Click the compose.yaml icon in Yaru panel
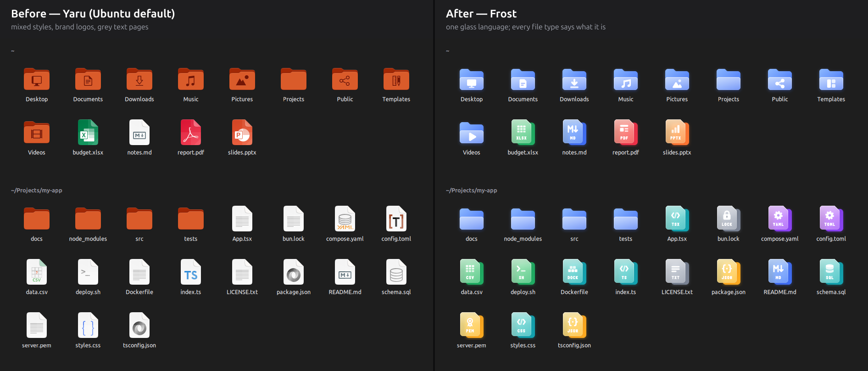This screenshot has height=371, width=868. click(345, 219)
